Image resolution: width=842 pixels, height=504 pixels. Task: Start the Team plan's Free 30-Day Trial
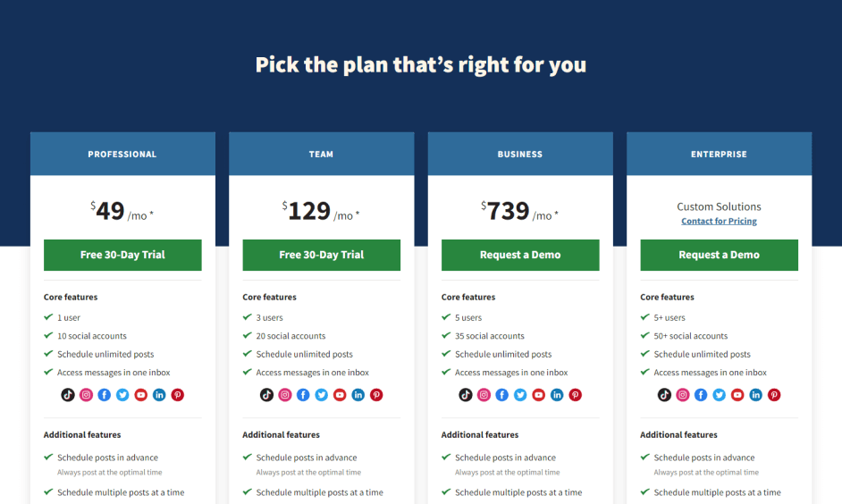(321, 255)
